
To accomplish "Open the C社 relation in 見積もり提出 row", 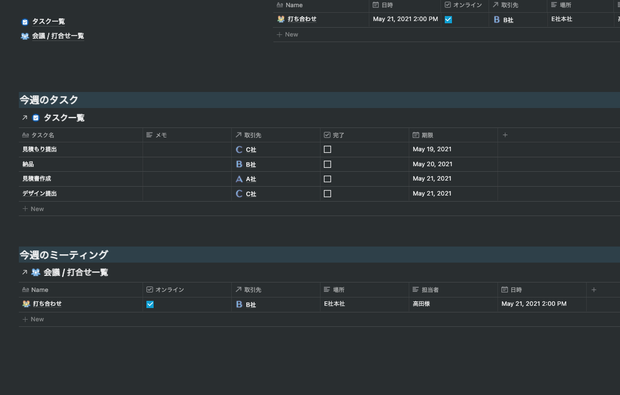I will (246, 149).
